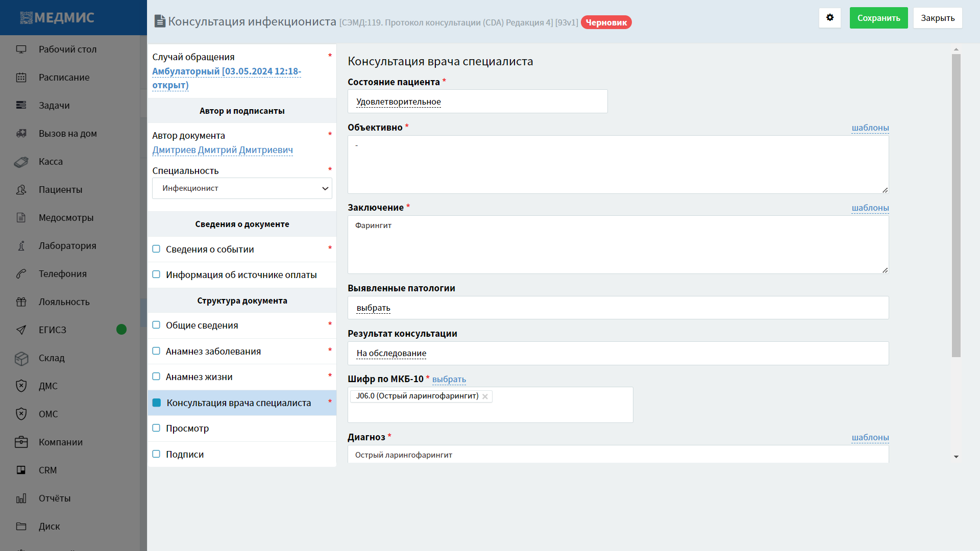This screenshot has width=980, height=551.
Task: Enable the Подписи checkbox
Action: click(156, 454)
